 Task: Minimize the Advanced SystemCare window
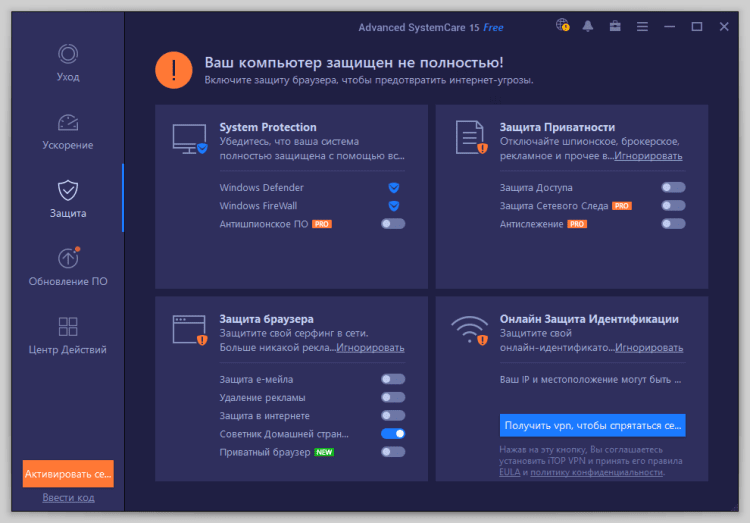click(x=670, y=27)
